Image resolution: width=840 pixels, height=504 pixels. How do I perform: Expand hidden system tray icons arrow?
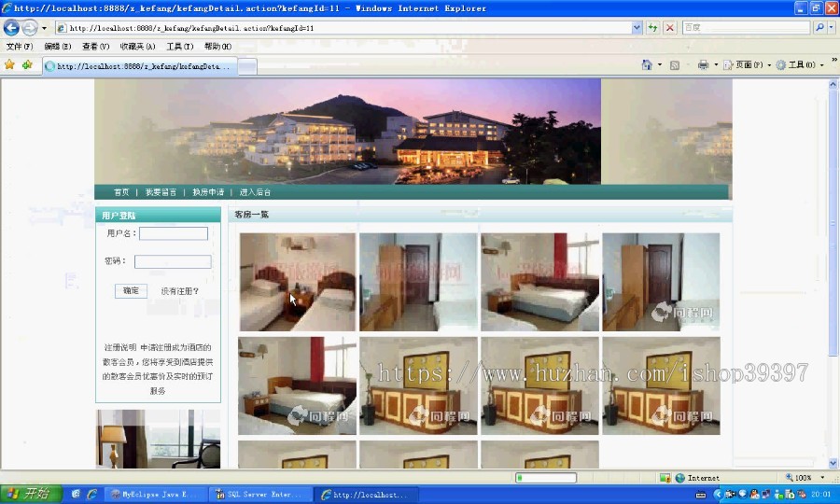point(718,495)
